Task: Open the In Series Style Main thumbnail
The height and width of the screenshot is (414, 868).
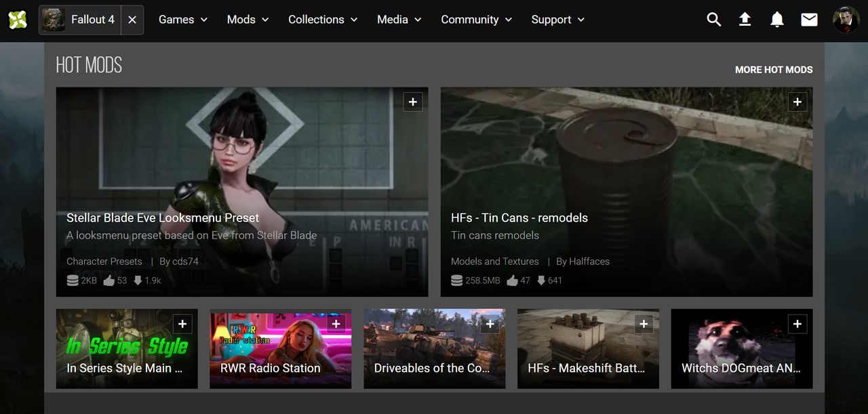Action: coord(127,349)
